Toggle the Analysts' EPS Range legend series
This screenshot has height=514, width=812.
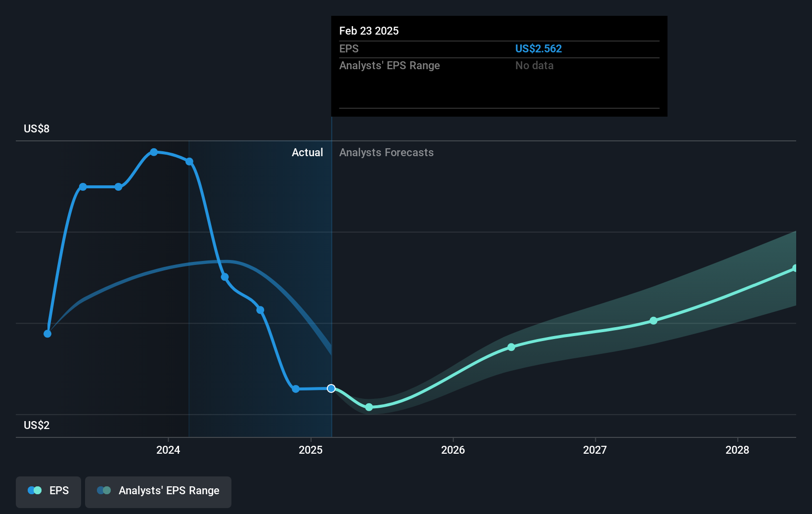pyautogui.click(x=158, y=492)
